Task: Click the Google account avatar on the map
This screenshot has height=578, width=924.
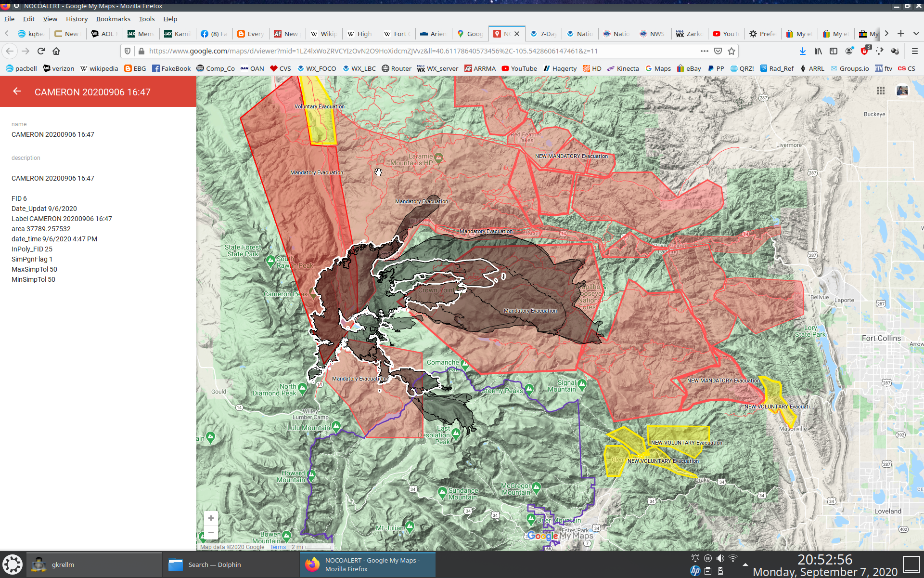Action: click(902, 91)
